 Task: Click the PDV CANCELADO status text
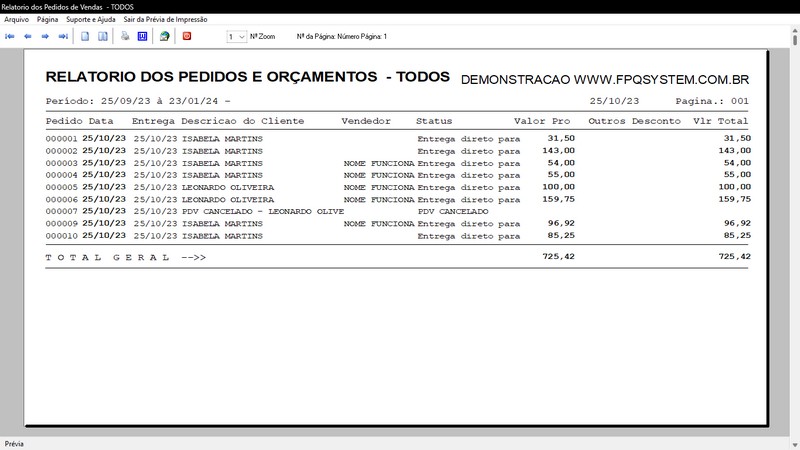point(453,212)
